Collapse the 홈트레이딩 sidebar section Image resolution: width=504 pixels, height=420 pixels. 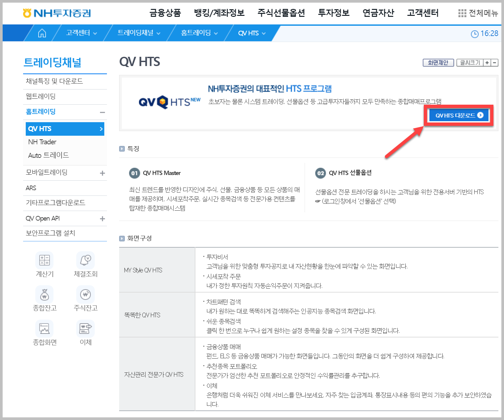(x=103, y=112)
